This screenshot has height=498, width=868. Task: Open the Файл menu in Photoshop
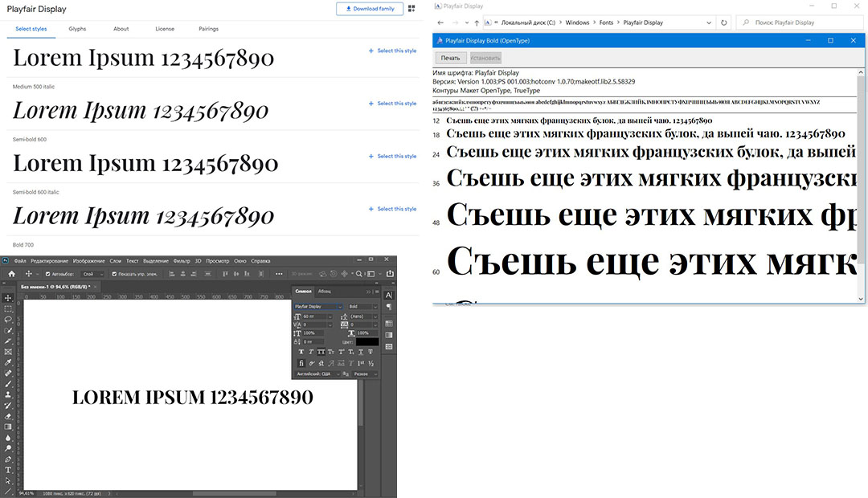pos(20,260)
